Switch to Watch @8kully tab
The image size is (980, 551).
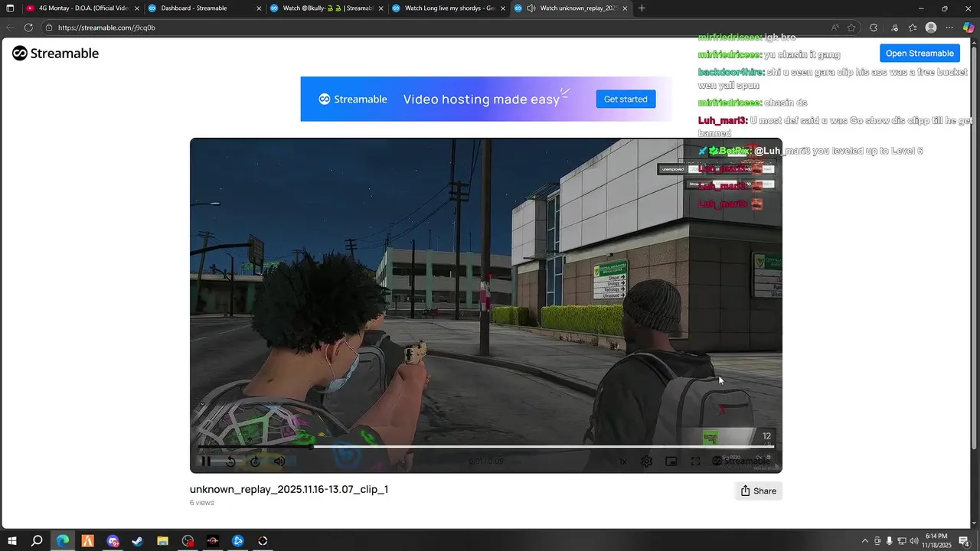(326, 8)
